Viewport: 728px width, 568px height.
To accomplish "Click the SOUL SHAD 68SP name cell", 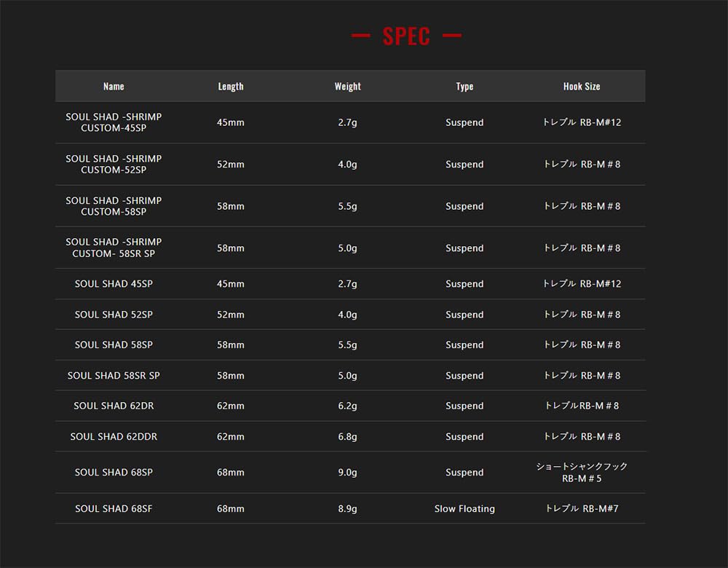I will coord(114,473).
